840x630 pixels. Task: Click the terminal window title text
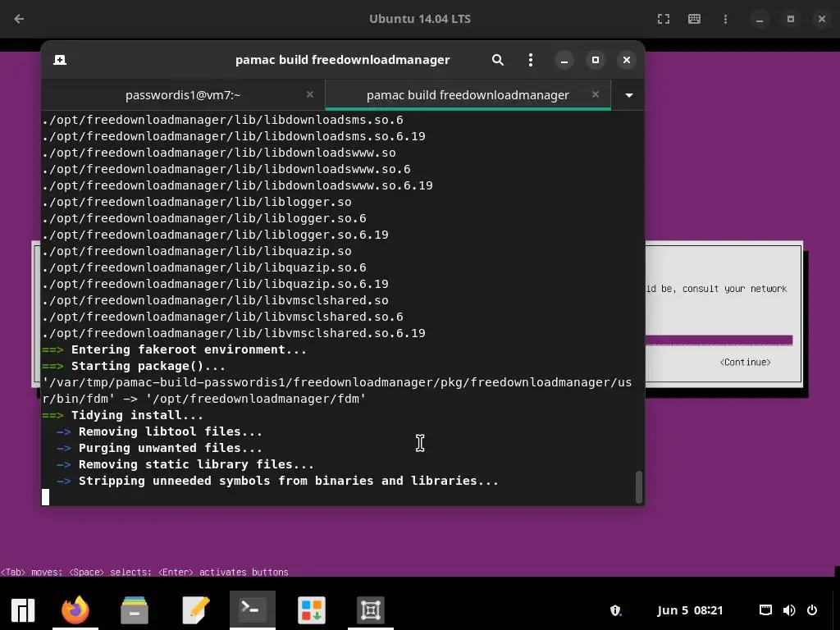(342, 60)
